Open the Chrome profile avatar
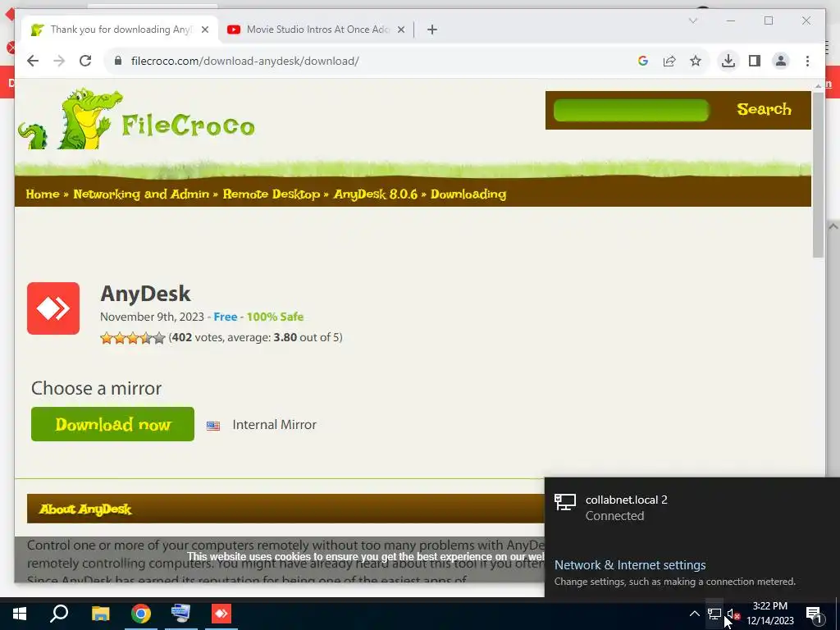Screen dimensions: 840x630 click(x=781, y=61)
